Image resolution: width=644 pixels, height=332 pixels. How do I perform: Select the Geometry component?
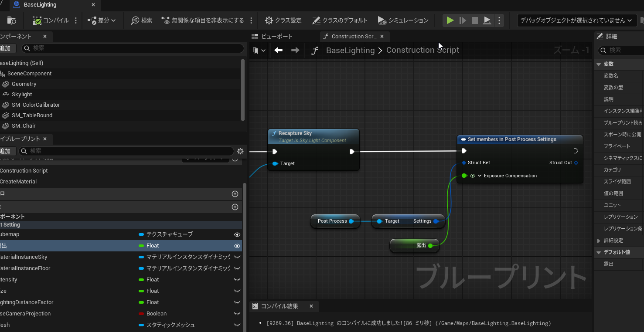[x=24, y=84]
